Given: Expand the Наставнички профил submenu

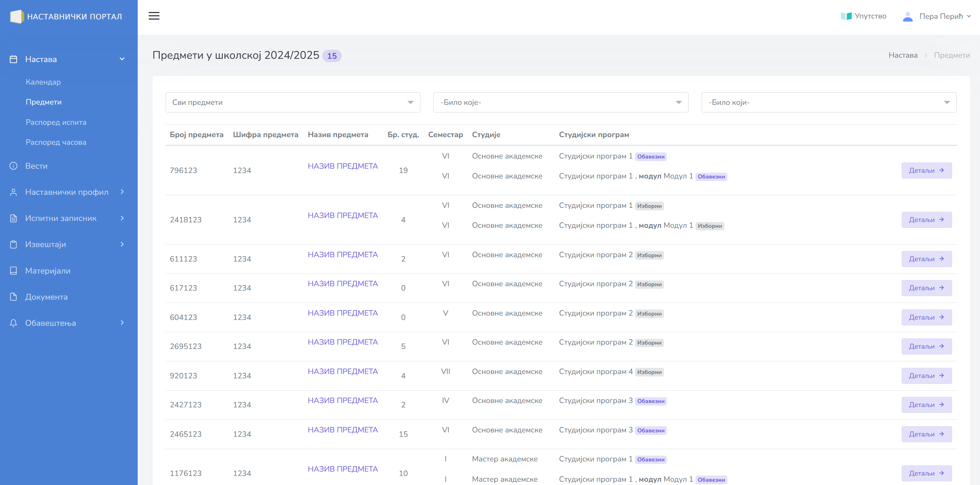Looking at the screenshot, I should point(67,192).
